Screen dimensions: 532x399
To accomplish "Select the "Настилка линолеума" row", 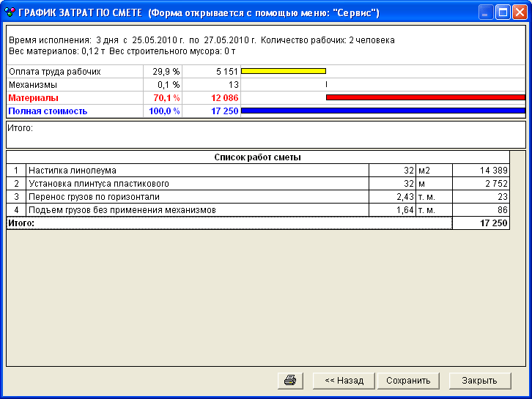I will coord(198,171).
